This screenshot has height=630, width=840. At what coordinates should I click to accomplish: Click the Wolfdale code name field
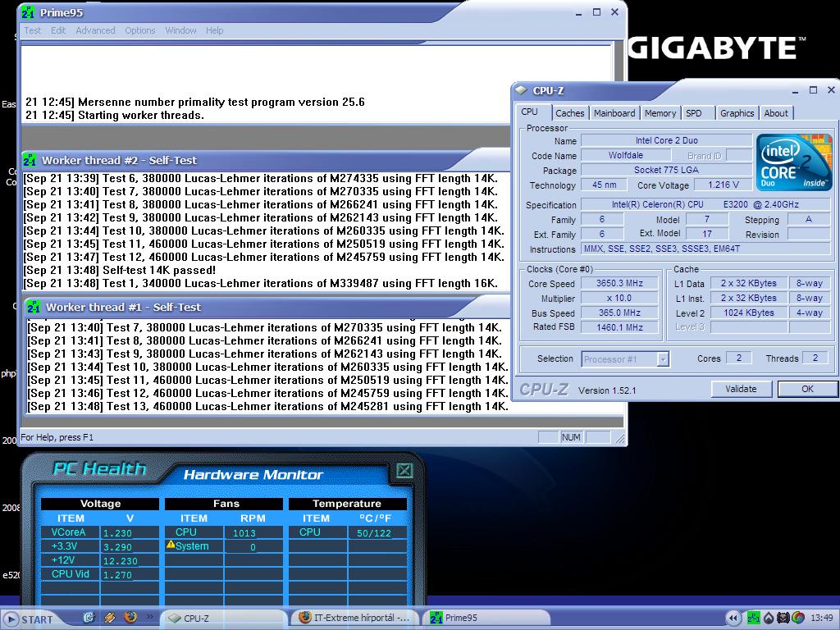625,155
